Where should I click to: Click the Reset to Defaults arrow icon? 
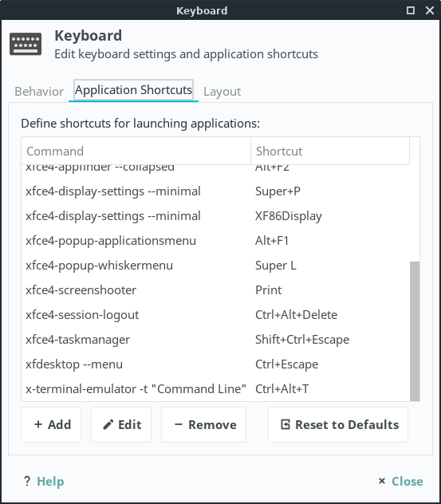(285, 424)
